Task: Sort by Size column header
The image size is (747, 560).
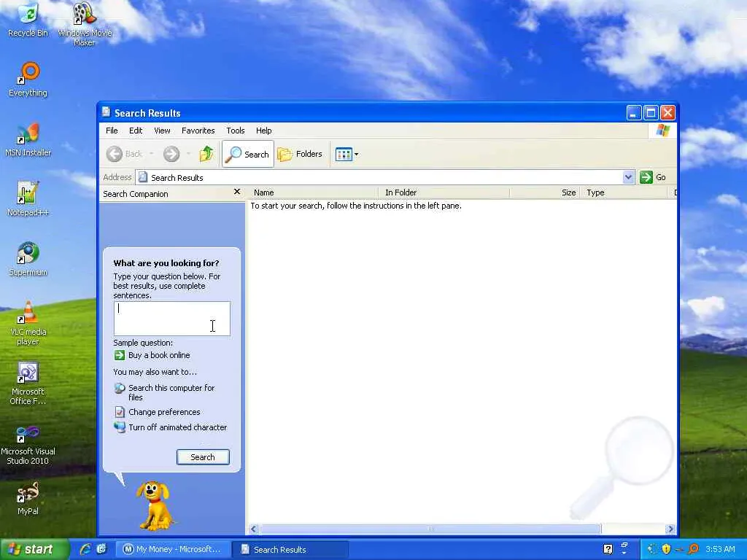Action: (545, 192)
